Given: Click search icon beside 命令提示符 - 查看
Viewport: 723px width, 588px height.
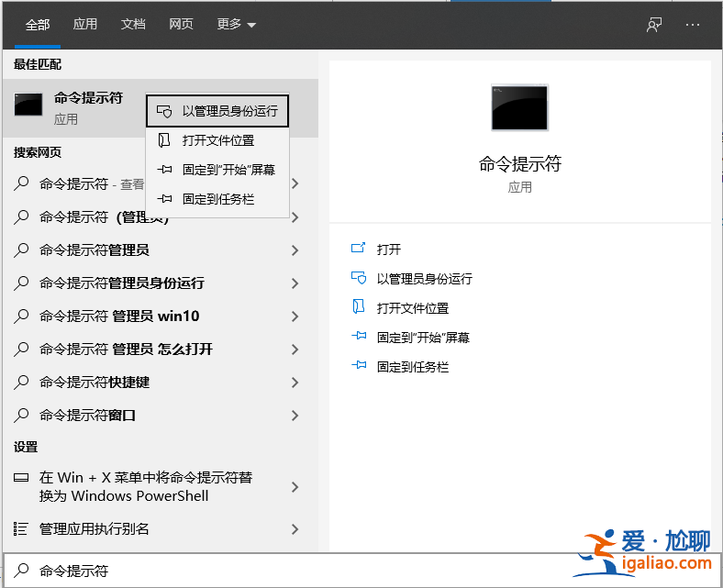Looking at the screenshot, I should tap(21, 184).
